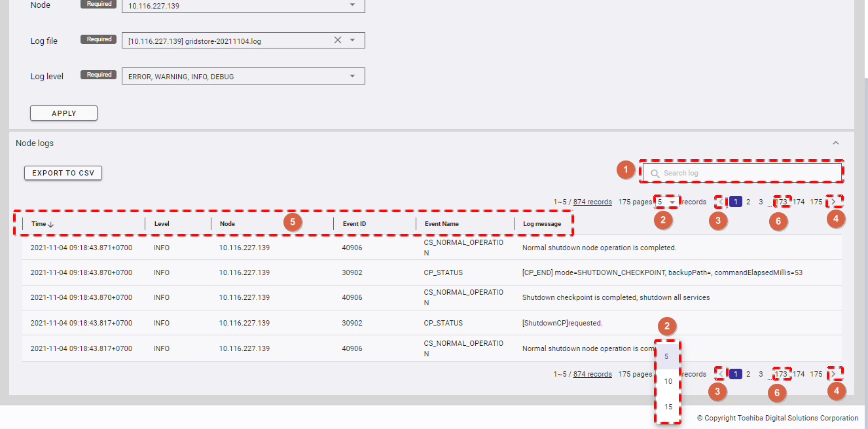Go to previous page using top left chevron
868x429 pixels.
[x=721, y=202]
